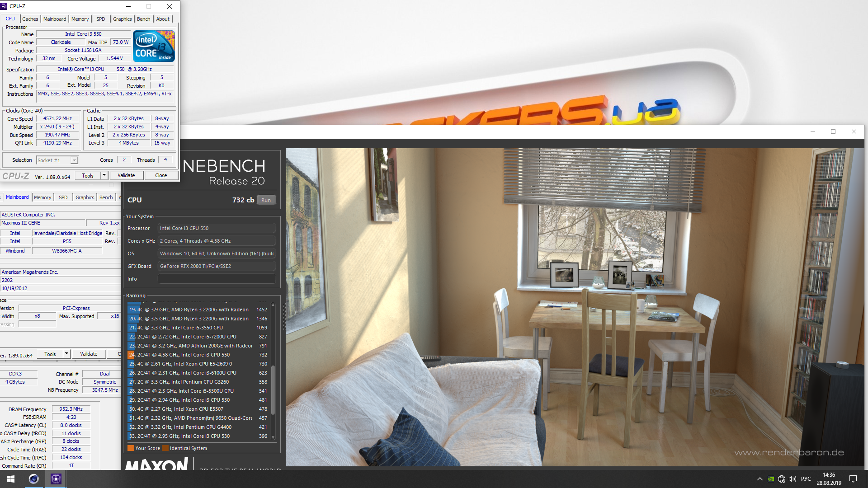868x488 pixels.
Task: Open the Action Center notifications icon
Action: (853, 479)
